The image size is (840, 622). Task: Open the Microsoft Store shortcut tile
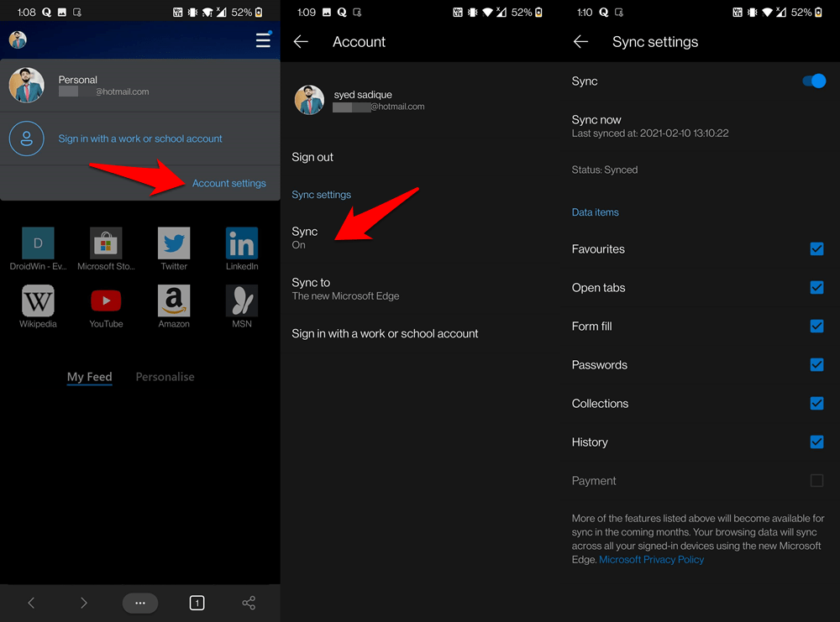pyautogui.click(x=106, y=249)
